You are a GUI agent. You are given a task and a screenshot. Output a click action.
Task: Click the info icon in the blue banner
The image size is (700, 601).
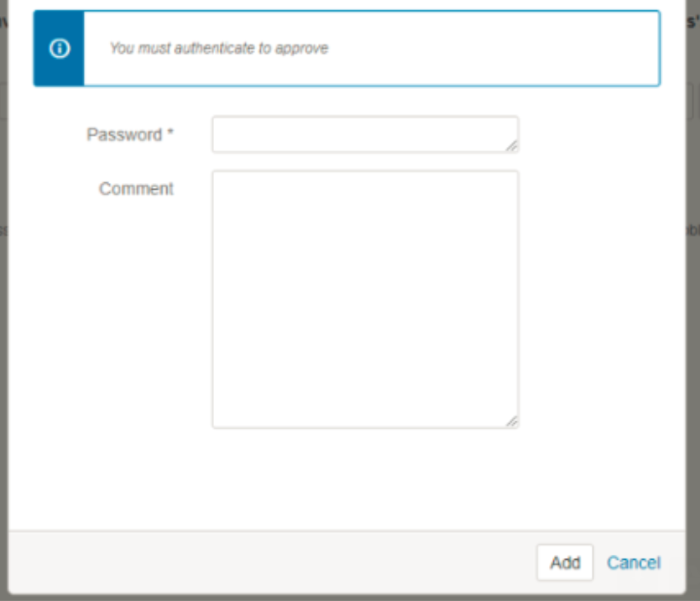60,48
